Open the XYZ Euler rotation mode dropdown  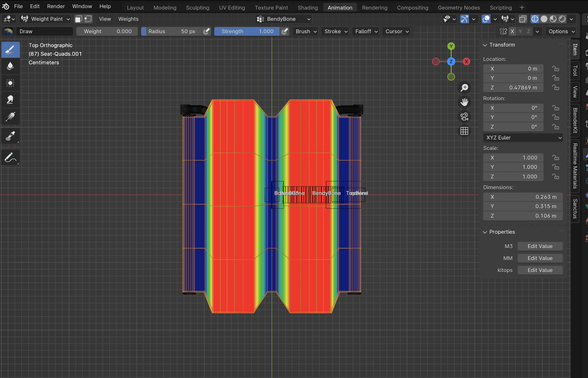(x=523, y=138)
